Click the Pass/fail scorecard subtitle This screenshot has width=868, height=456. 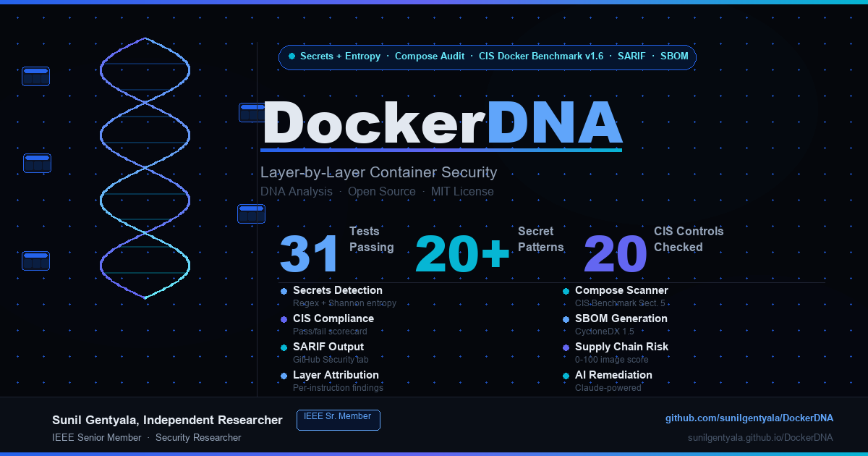(330, 332)
